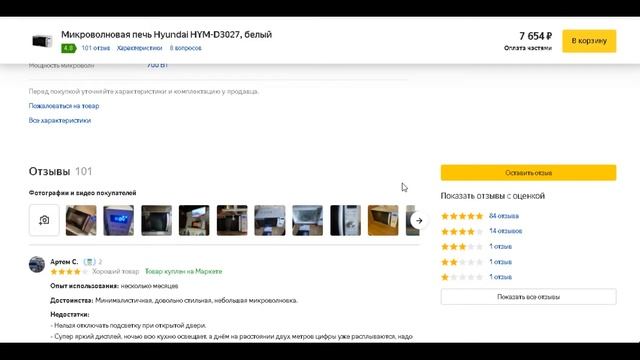Click the four-star rating of Артем С. review

click(69, 272)
